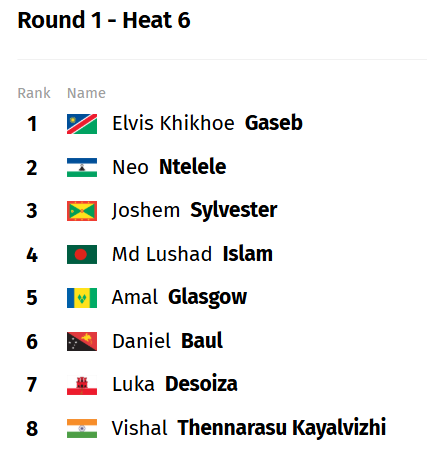Open athlete Neo Ntelele's profile
427x469 pixels.
point(169,167)
